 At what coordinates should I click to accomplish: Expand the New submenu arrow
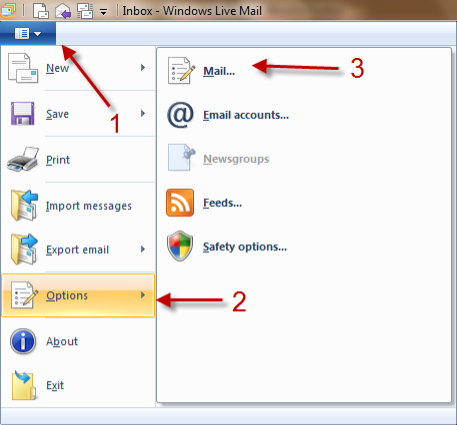(x=143, y=68)
